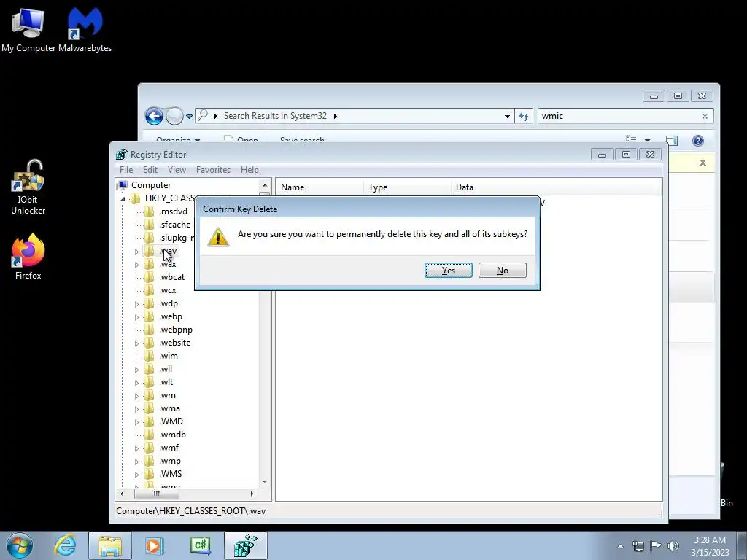Open the Help menu in Registry Editor
747x560 pixels.
coord(249,169)
